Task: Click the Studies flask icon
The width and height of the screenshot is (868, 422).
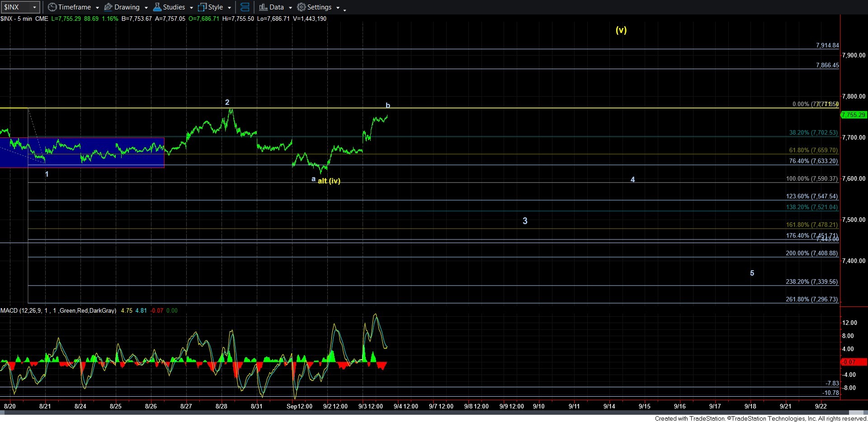Action: (157, 7)
